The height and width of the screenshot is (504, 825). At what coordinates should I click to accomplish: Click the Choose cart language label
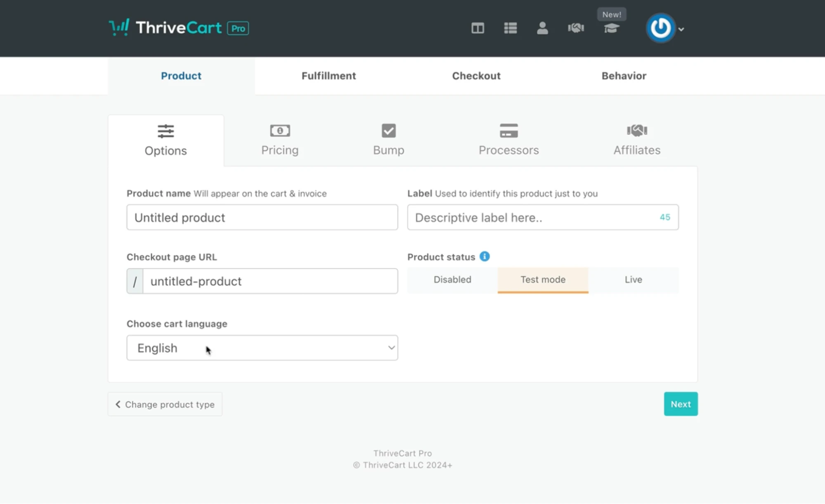[x=177, y=324]
